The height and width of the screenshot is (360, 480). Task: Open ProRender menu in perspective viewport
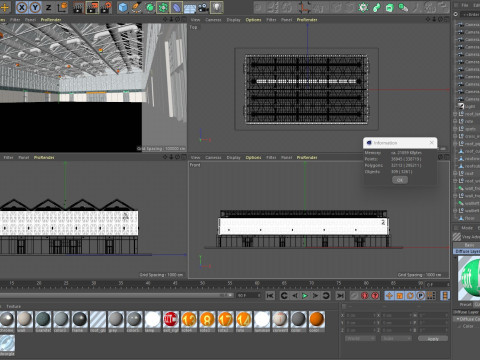[51, 20]
